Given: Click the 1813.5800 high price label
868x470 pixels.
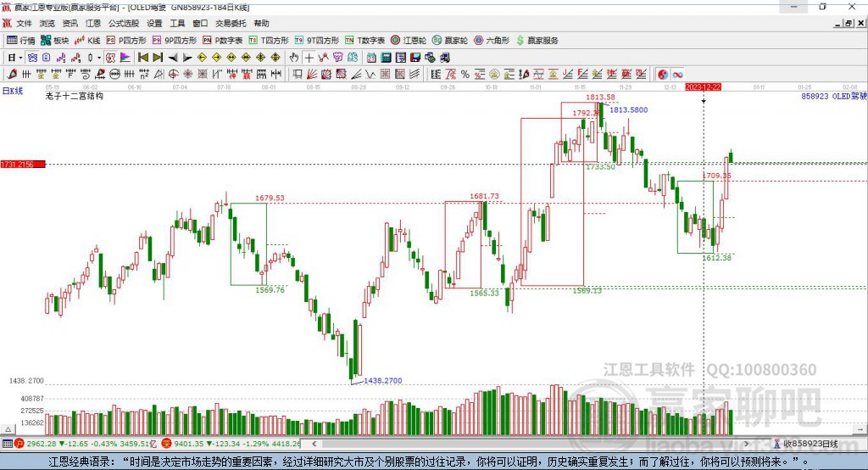Looking at the screenshot, I should pos(628,109).
